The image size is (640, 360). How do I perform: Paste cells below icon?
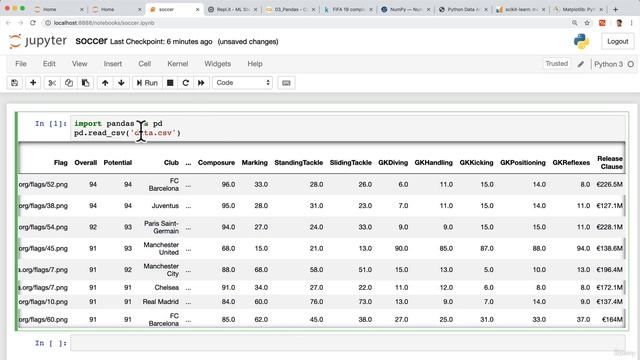point(85,83)
